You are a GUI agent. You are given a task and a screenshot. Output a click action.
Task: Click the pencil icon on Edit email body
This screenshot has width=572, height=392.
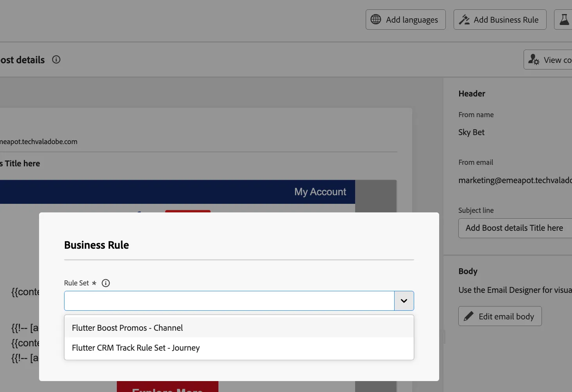[x=468, y=316]
